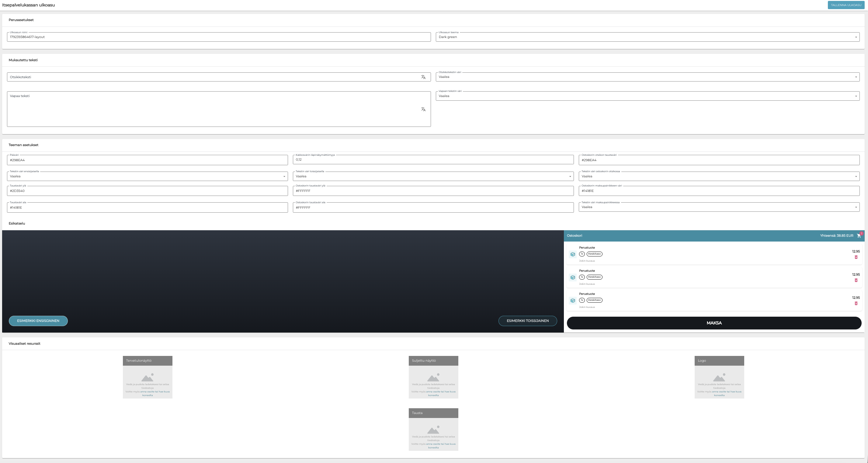
Task: Focus the Otsikkoteksti input field
Action: click(x=219, y=77)
